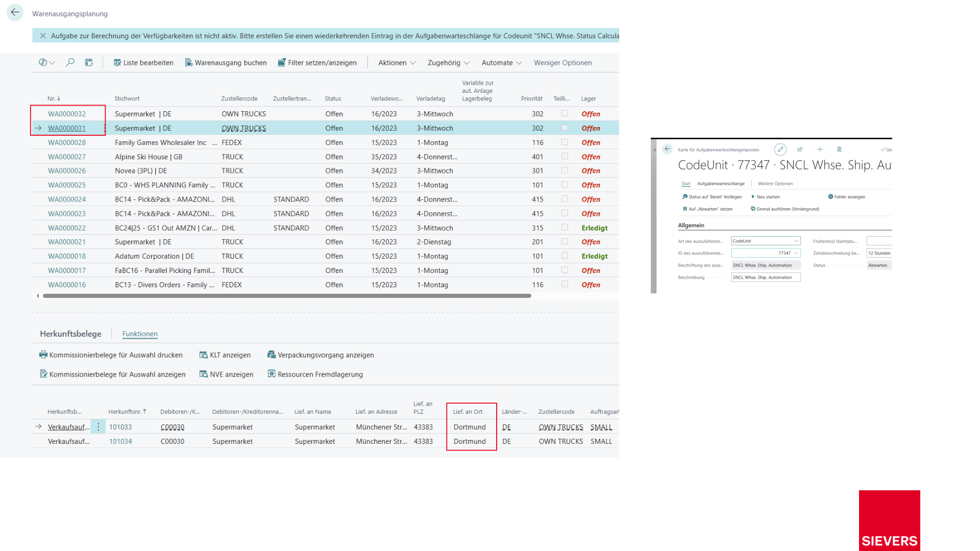This screenshot has width=980, height=551.
Task: Toggle Teillieferung checkbox for WA0000031
Action: pyautogui.click(x=565, y=128)
